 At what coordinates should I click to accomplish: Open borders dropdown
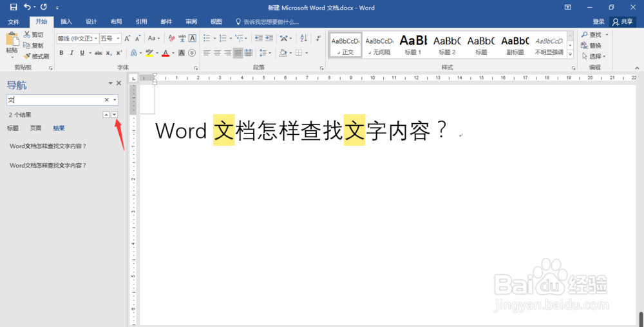coord(307,53)
